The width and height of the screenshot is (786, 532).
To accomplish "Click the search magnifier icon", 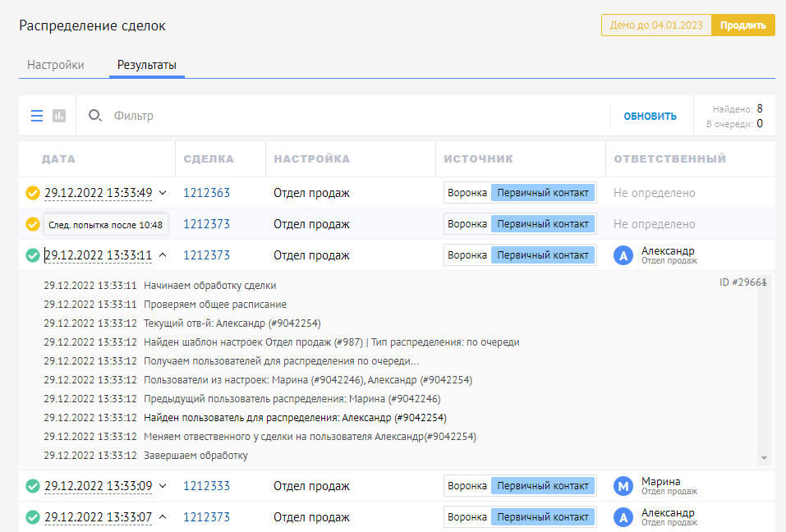I will (94, 116).
